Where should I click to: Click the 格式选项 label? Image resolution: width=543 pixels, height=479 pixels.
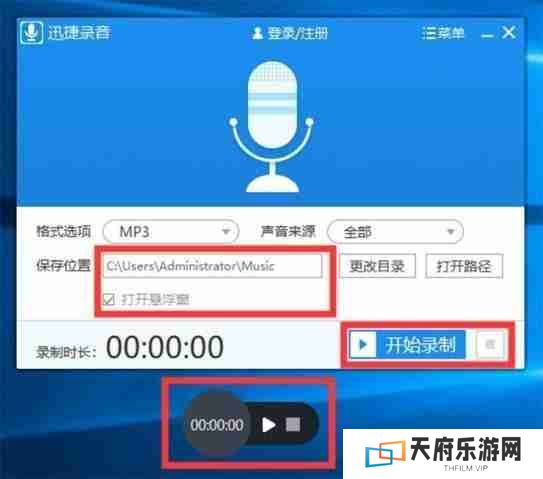point(64,231)
